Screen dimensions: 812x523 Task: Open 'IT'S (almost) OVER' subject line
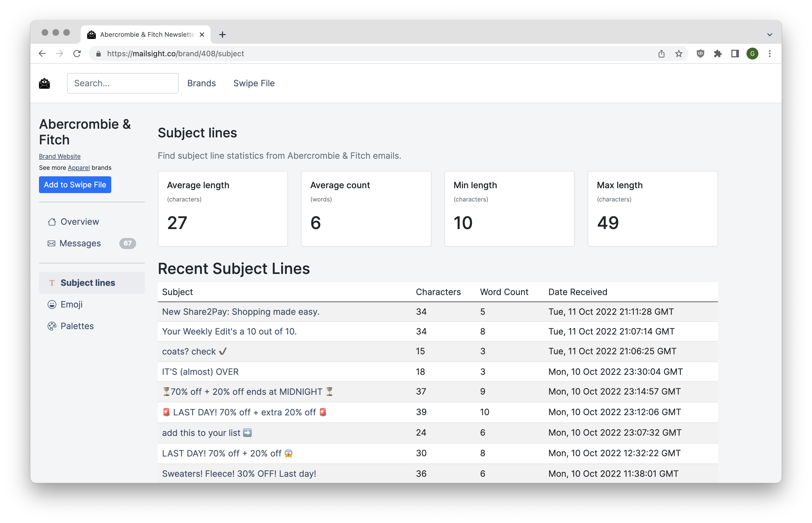point(200,372)
